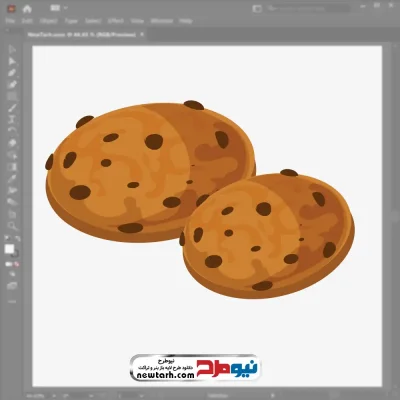Set fill to None
The height and width of the screenshot is (400, 400).
[16, 264]
